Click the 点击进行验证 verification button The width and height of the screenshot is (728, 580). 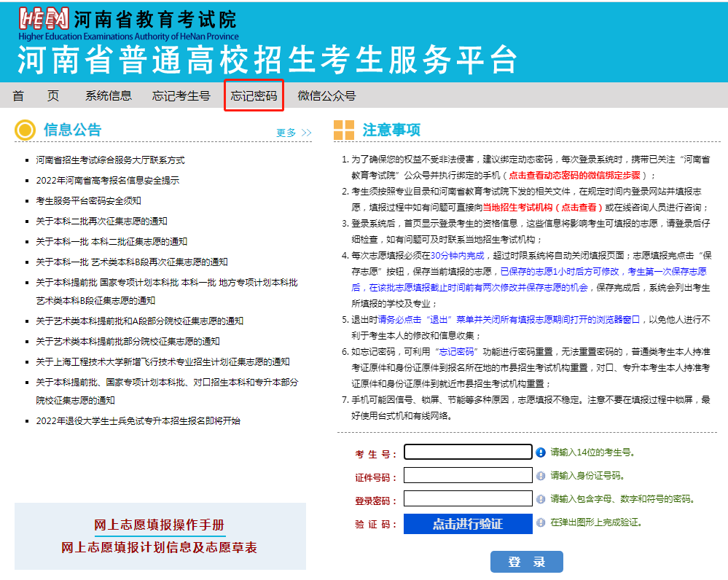point(467,524)
